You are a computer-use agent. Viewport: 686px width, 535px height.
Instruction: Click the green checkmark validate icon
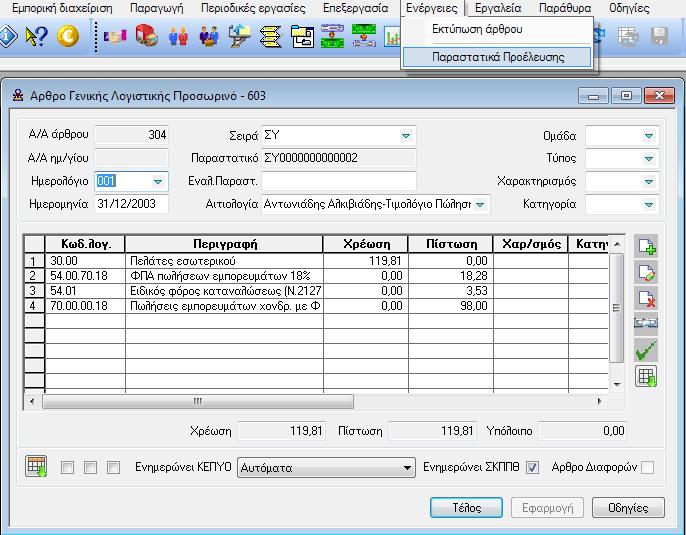point(646,350)
